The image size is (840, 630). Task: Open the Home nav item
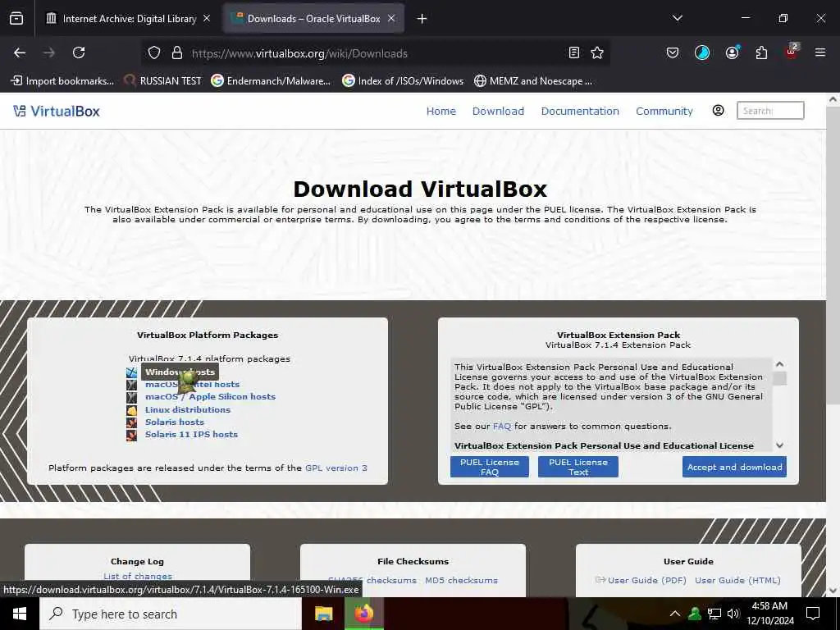point(441,111)
